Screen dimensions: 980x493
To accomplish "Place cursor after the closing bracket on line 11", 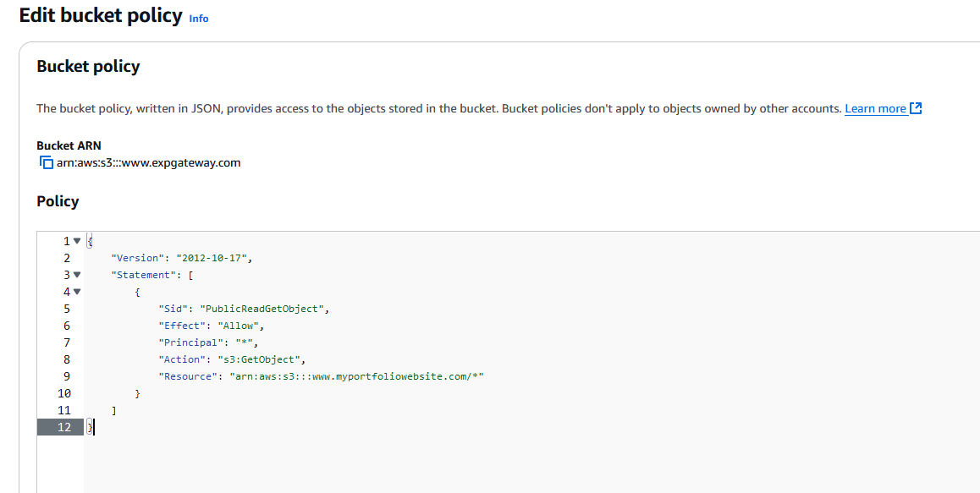I will point(118,410).
